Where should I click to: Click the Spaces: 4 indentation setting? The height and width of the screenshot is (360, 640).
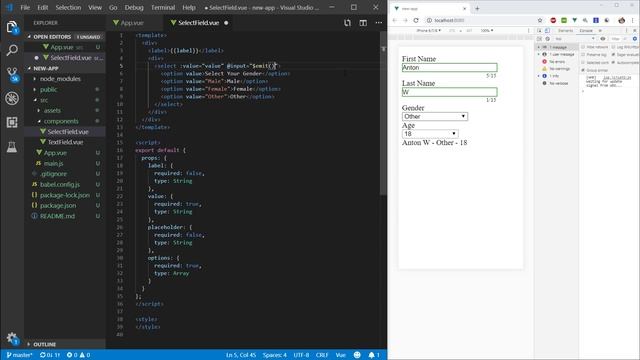pos(275,355)
